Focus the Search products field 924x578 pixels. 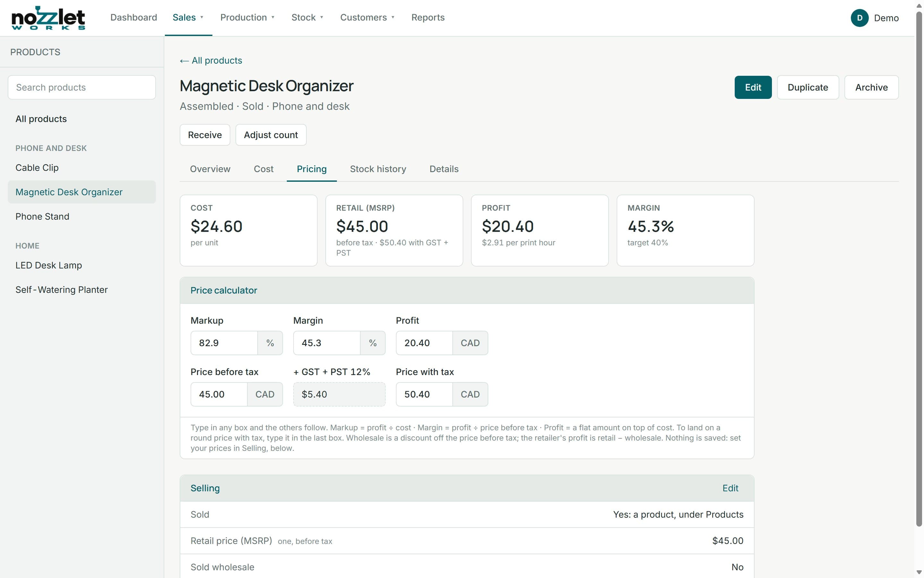click(82, 87)
